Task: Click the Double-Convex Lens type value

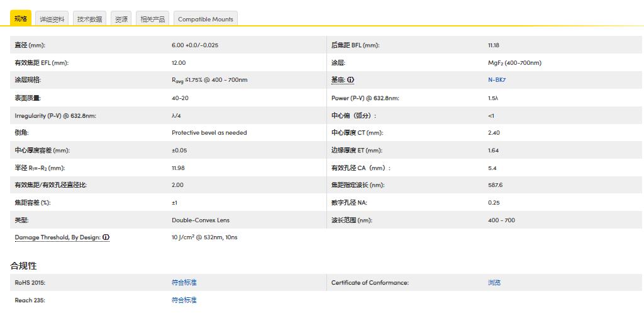Action: point(201,220)
